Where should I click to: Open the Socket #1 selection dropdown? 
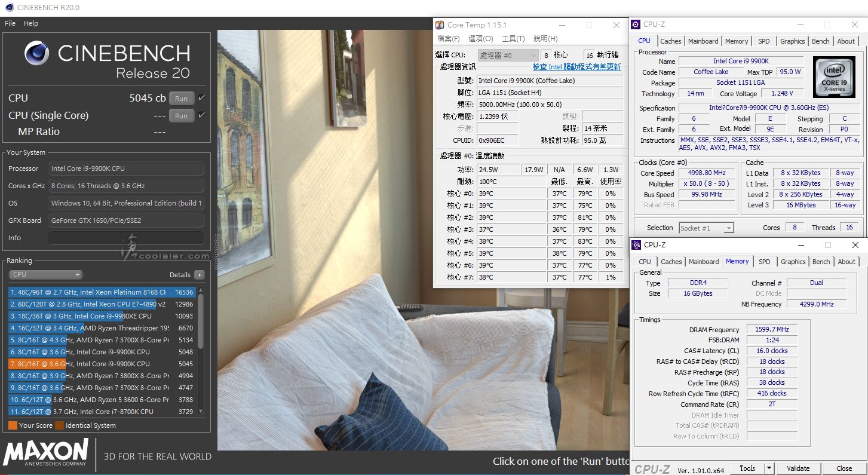tap(706, 228)
